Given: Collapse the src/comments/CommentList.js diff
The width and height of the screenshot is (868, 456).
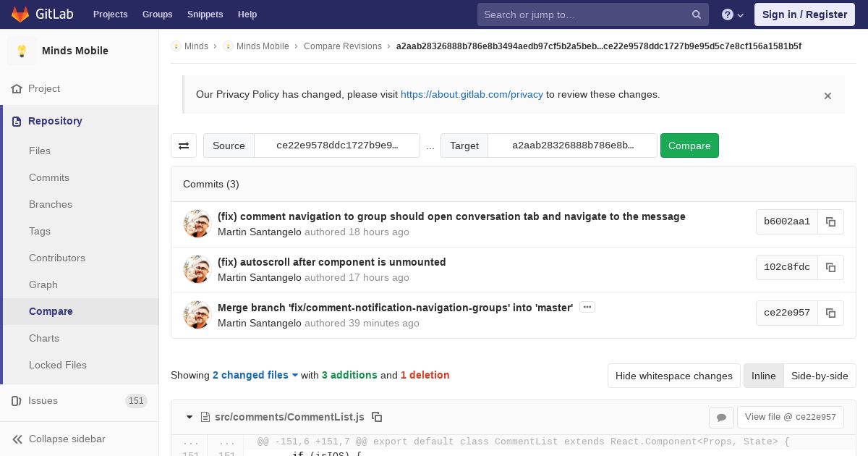Looking at the screenshot, I should click(190, 417).
